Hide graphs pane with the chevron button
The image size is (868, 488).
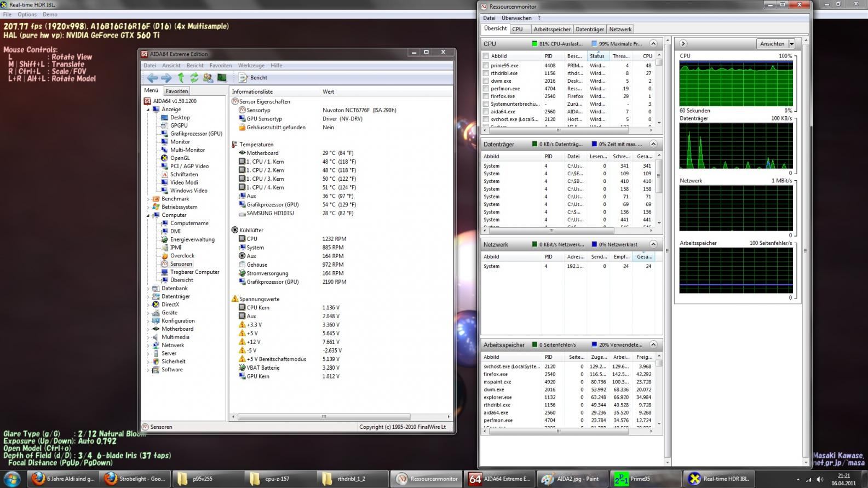click(x=683, y=43)
